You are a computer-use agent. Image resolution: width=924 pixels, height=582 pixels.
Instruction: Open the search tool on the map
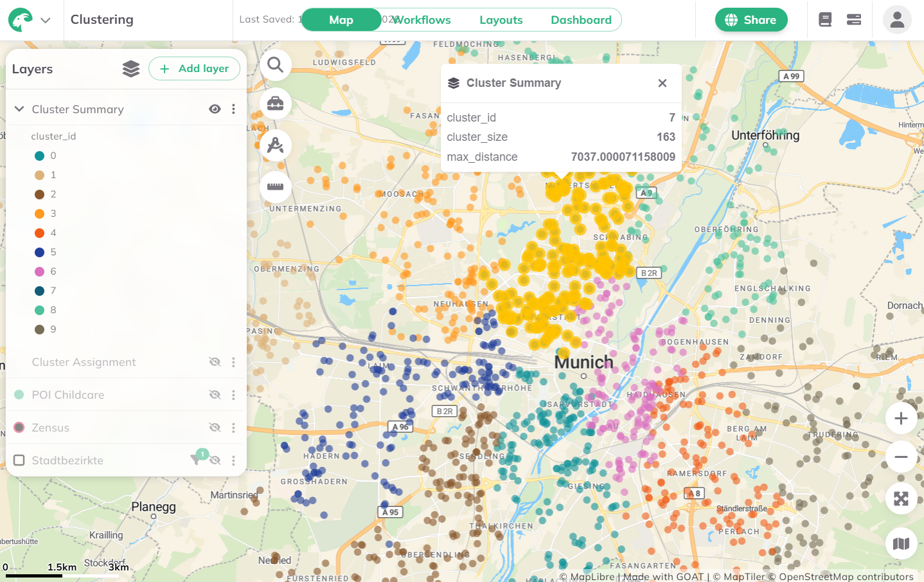pos(276,65)
